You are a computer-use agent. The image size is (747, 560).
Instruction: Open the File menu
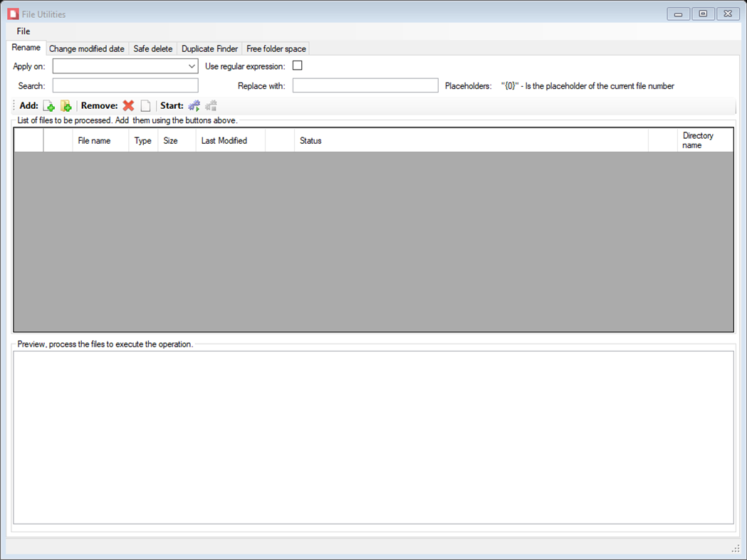click(x=23, y=31)
